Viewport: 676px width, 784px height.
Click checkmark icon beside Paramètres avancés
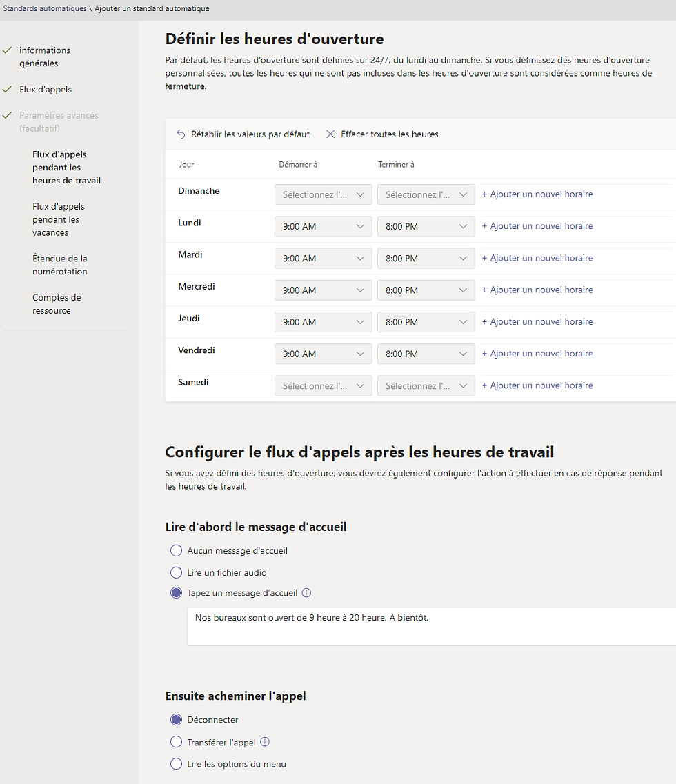click(8, 115)
